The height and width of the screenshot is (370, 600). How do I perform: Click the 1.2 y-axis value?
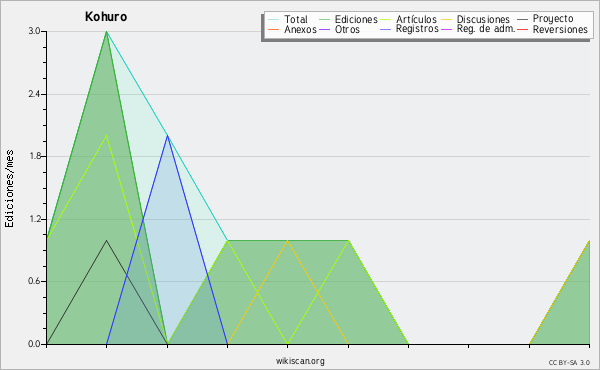(x=34, y=219)
